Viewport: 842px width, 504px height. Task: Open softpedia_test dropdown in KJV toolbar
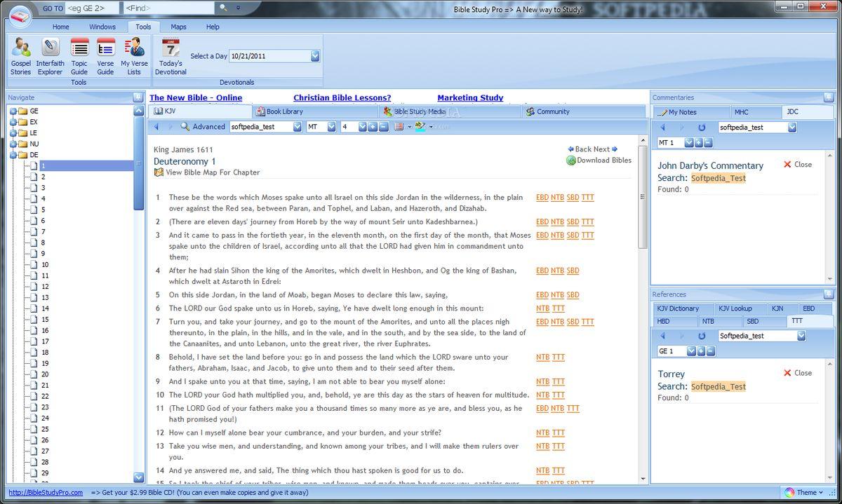[x=298, y=127]
